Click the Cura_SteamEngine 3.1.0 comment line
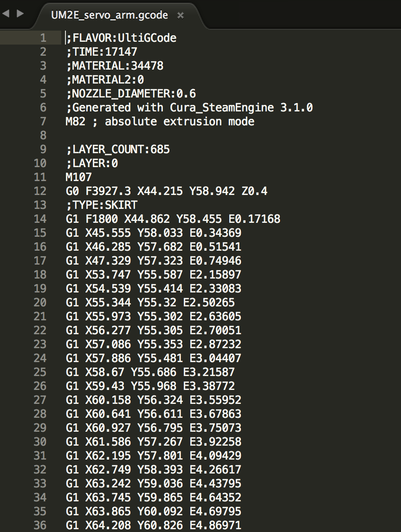 [189, 107]
